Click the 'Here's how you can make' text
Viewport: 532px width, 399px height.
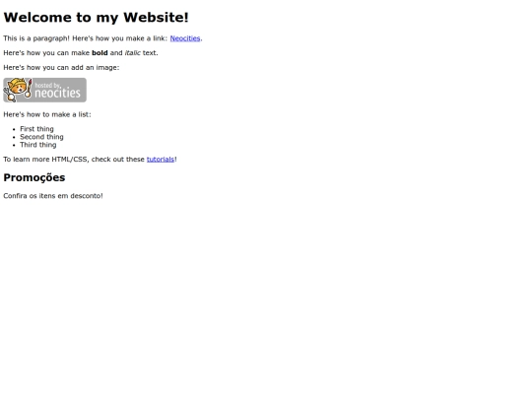pyautogui.click(x=46, y=53)
